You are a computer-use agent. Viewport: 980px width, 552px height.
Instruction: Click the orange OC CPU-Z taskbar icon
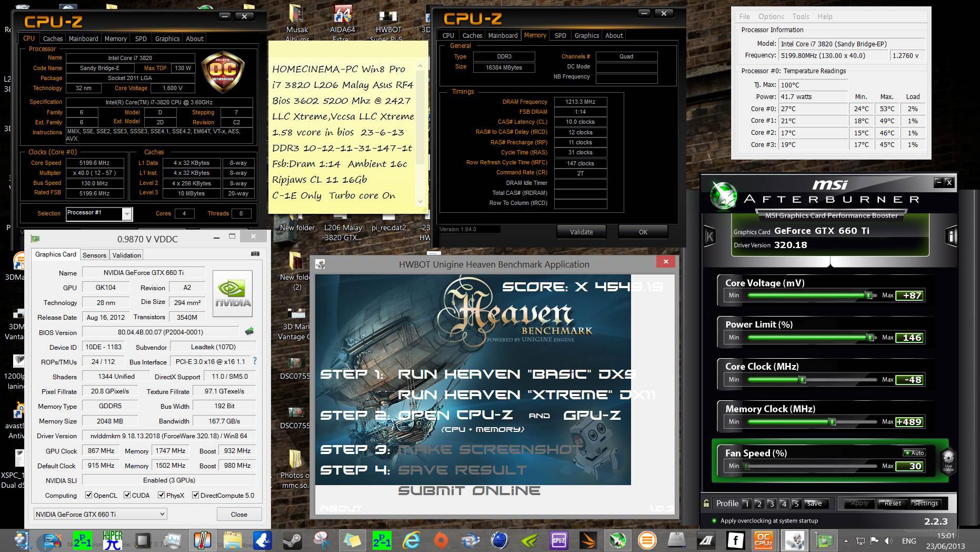pos(764,540)
